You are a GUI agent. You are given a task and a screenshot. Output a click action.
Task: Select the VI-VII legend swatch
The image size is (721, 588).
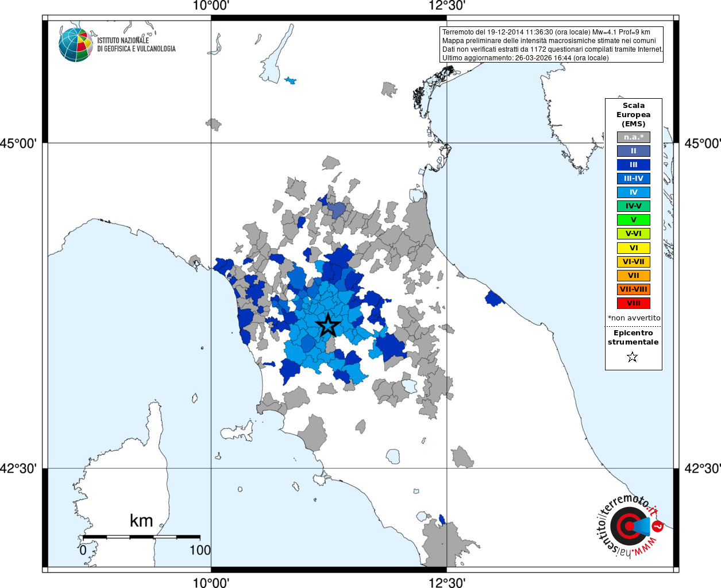tap(634, 262)
